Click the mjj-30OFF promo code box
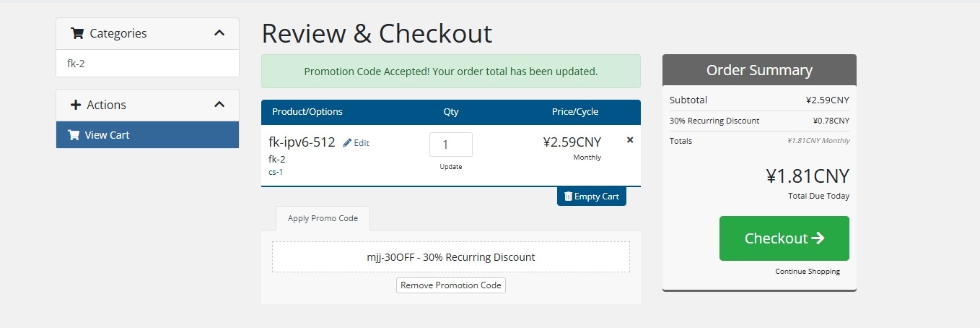The width and height of the screenshot is (980, 328). [451, 256]
